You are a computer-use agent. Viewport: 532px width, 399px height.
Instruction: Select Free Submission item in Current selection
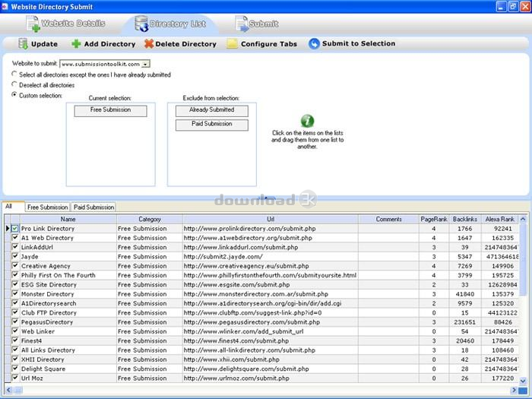tap(111, 111)
